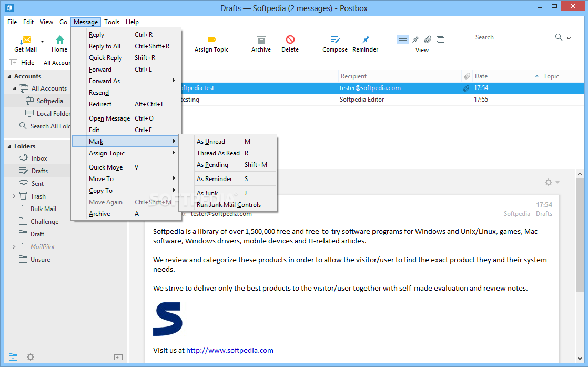This screenshot has height=367, width=588.
Task: Open the http://www.softpedia.com link
Action: 229,351
